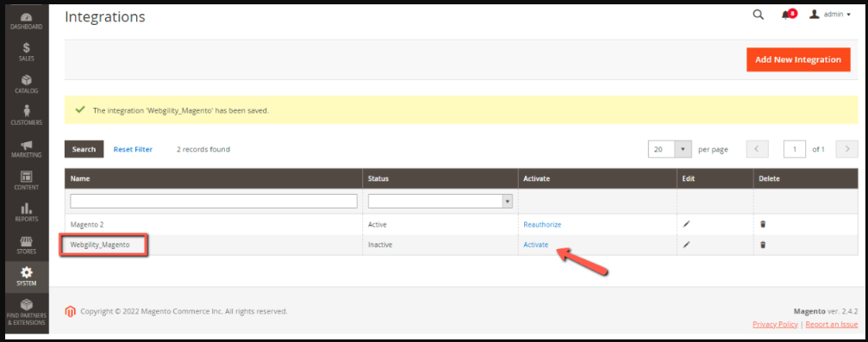This screenshot has height=342, width=868.
Task: Delete Magento 2 integration trash icon
Action: point(763,224)
